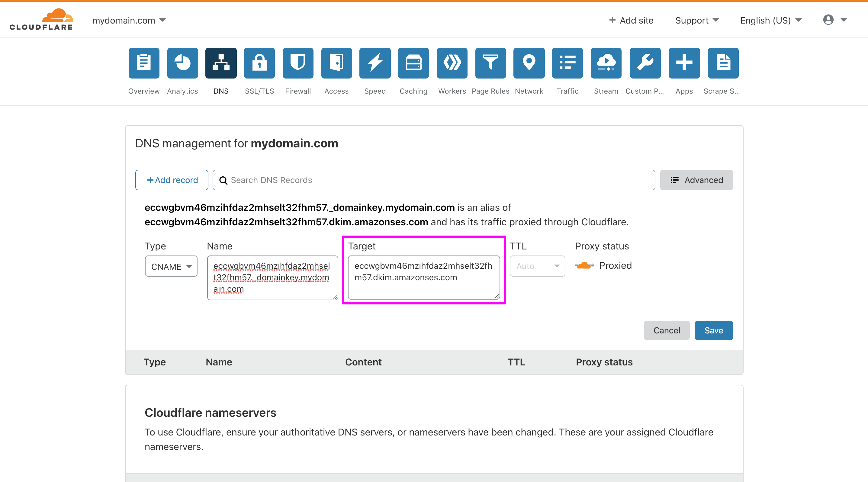Click the Search DNS Records field
Image resolution: width=868 pixels, height=482 pixels.
click(x=433, y=180)
